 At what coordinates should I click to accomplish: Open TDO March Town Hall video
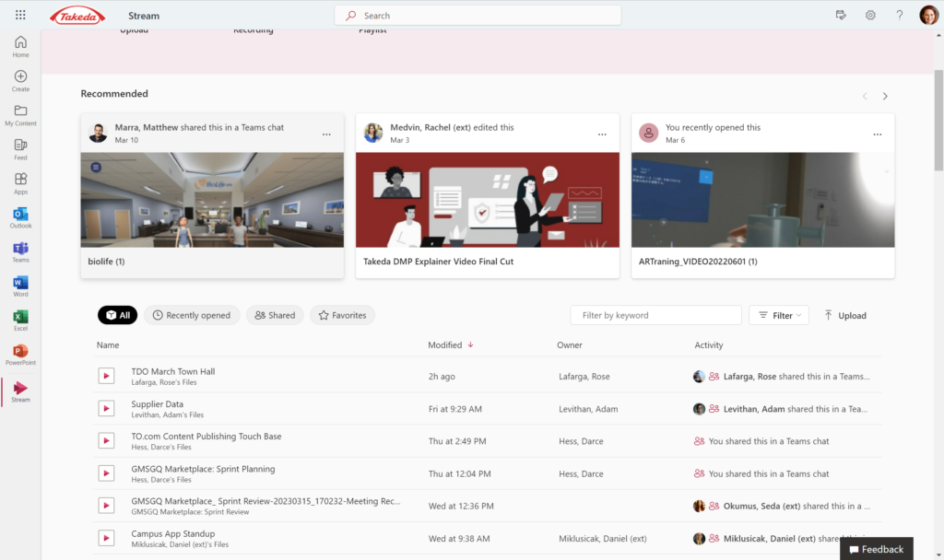(x=172, y=371)
